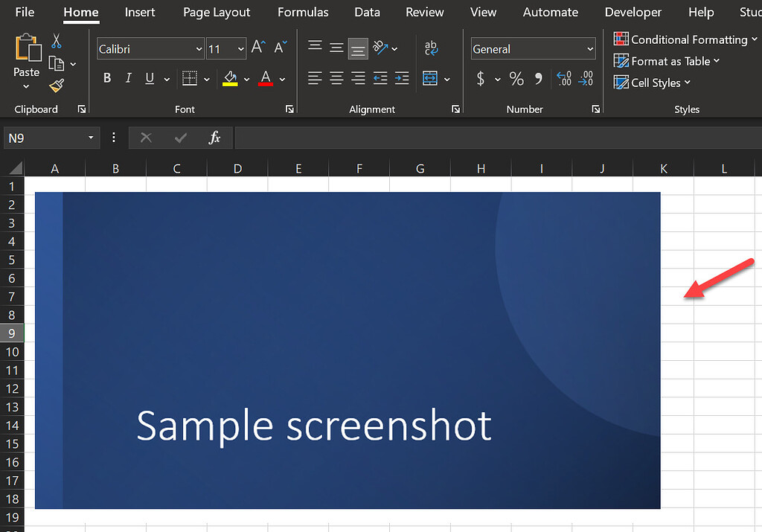This screenshot has width=762, height=532.
Task: Decrease font size with smaller A icon
Action: 281,47
